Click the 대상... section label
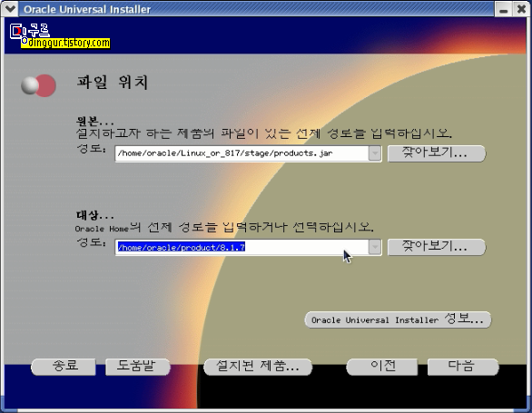This screenshot has height=413, width=532. coord(94,215)
